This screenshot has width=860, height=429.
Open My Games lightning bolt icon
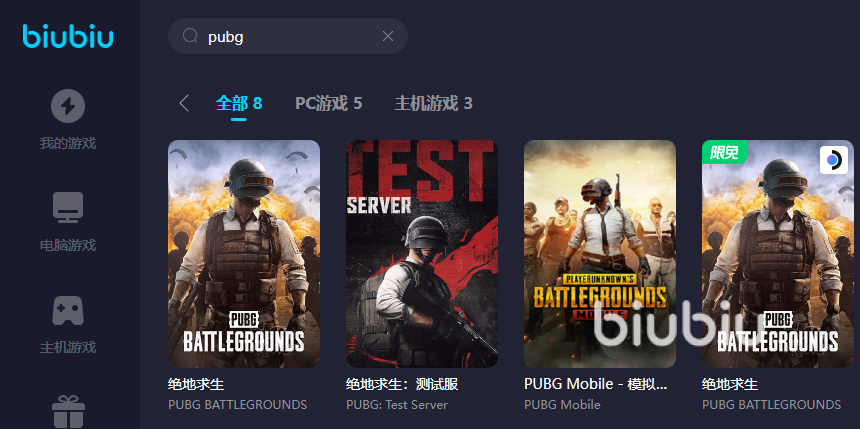pyautogui.click(x=68, y=106)
